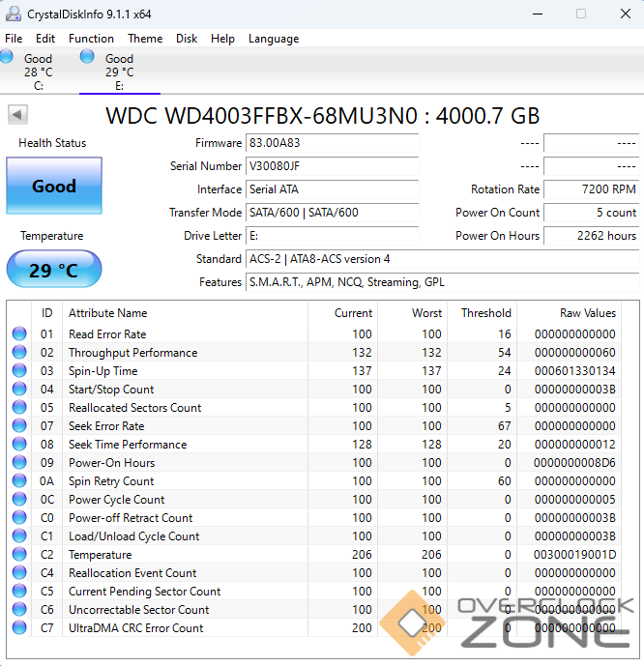Viewport: 644px width, 666px height.
Task: Click status orb for Reallocated Sectors Count
Action: coord(19,408)
